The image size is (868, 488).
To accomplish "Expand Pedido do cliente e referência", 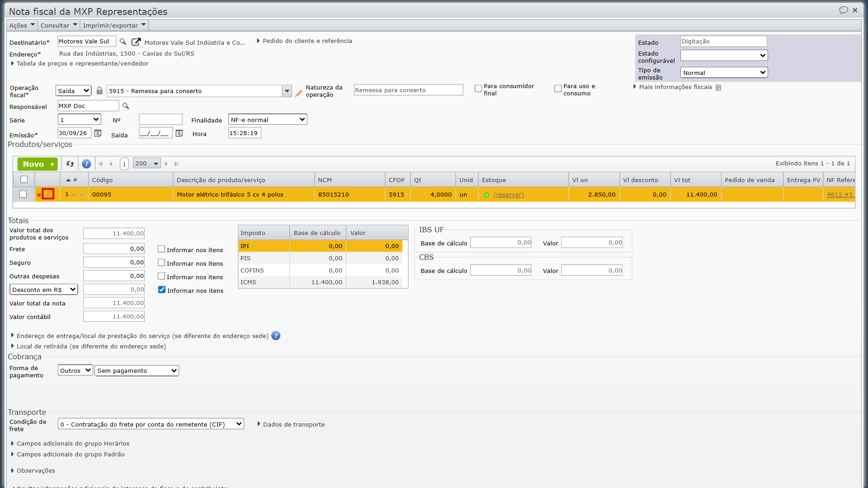I will (304, 41).
